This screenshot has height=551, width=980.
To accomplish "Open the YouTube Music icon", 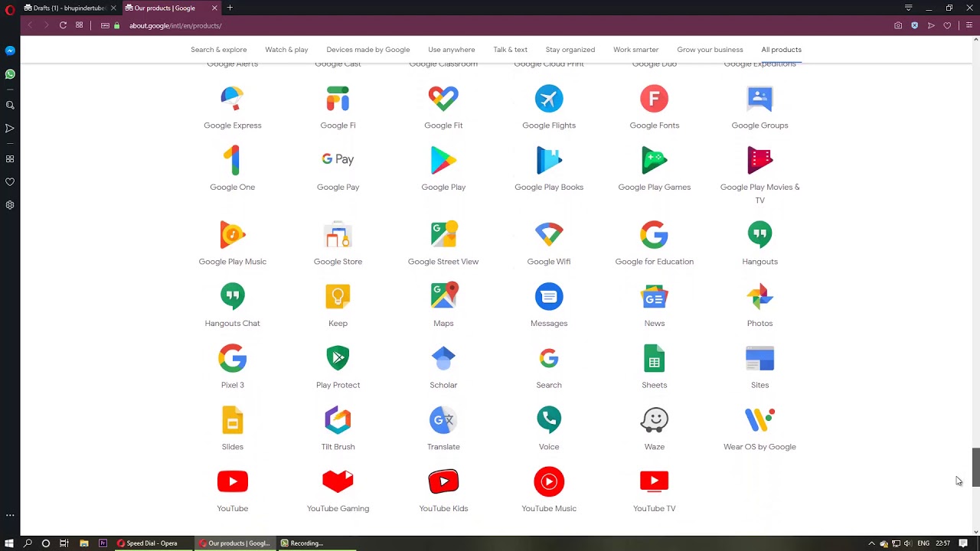I will [x=549, y=481].
